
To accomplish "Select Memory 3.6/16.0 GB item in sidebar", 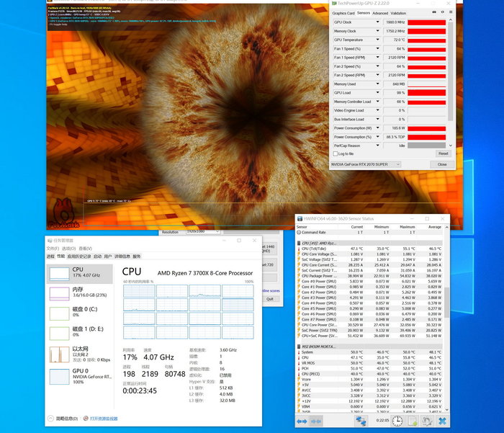I will pyautogui.click(x=80, y=293).
